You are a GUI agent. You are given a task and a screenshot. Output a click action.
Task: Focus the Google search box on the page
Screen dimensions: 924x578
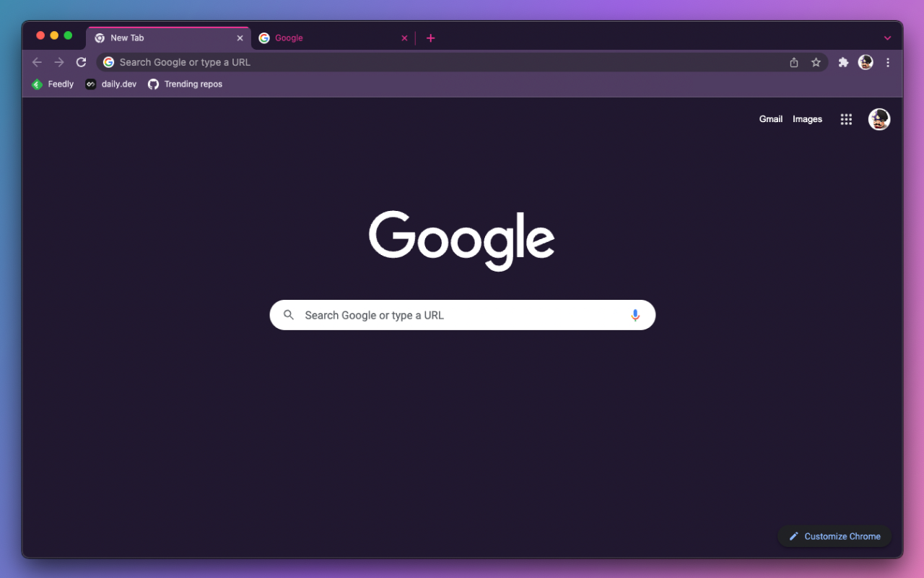click(x=463, y=315)
